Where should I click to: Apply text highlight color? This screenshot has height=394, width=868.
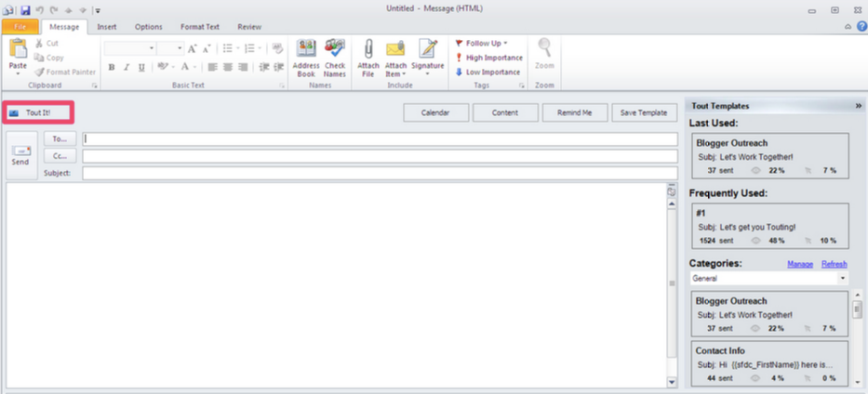point(163,68)
